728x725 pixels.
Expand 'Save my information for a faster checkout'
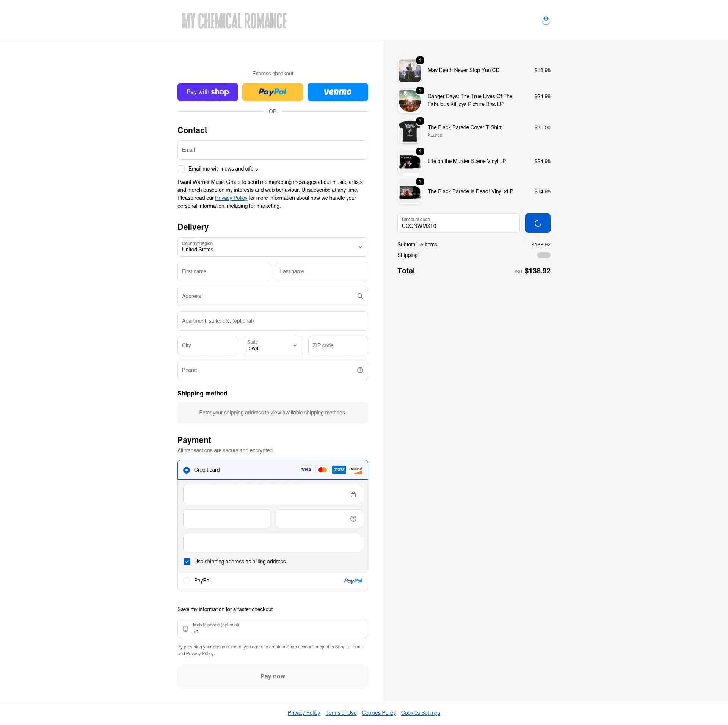(x=225, y=609)
